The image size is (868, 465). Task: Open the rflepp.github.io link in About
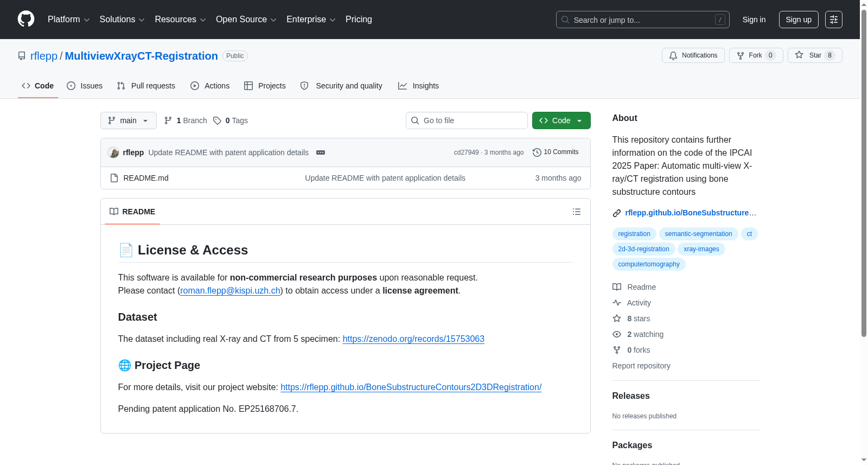point(691,213)
